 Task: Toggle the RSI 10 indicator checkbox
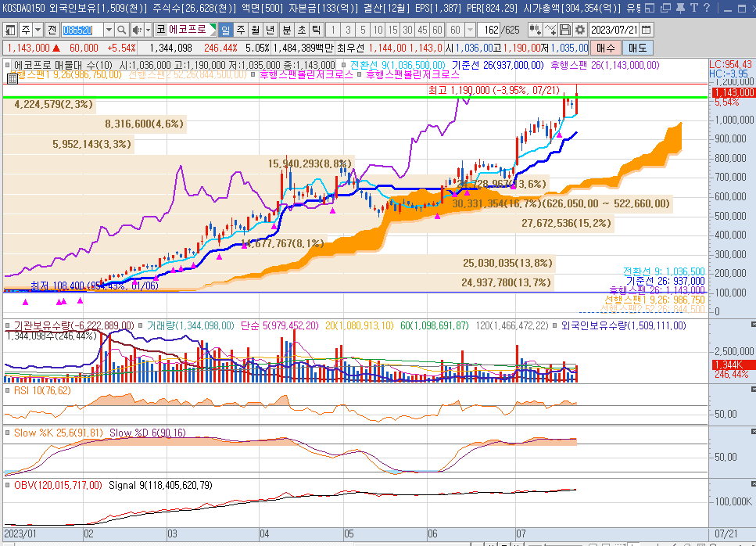7,390
